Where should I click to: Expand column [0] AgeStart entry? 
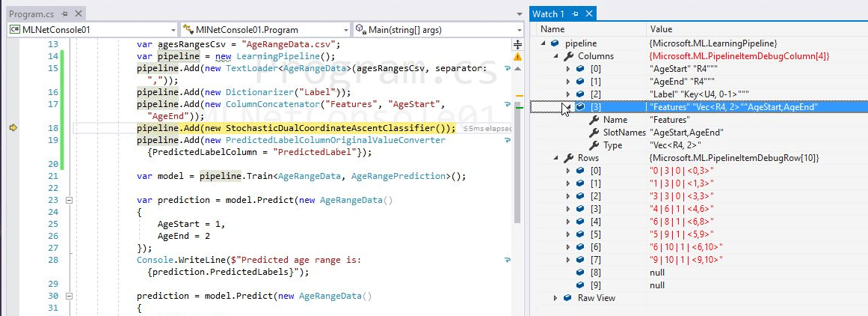(x=568, y=69)
